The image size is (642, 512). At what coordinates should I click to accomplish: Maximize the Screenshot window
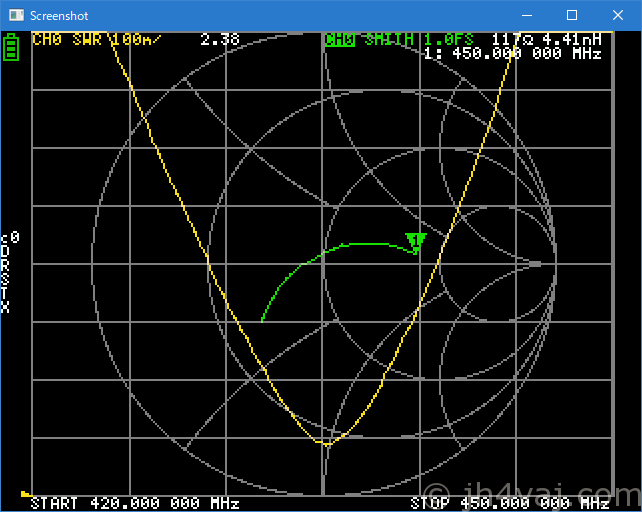(572, 16)
